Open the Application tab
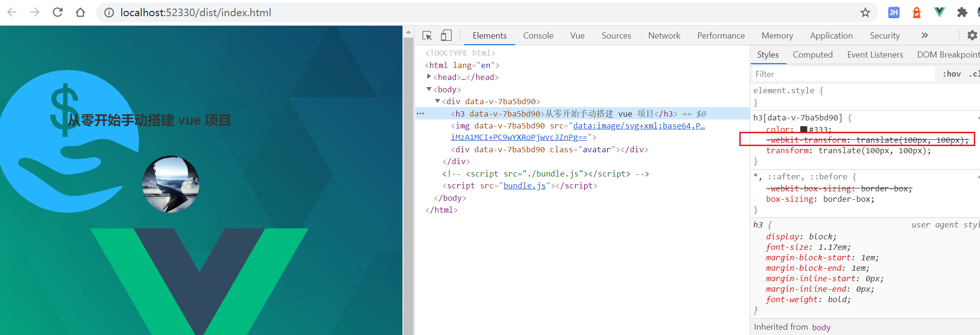980x335 pixels. [831, 36]
